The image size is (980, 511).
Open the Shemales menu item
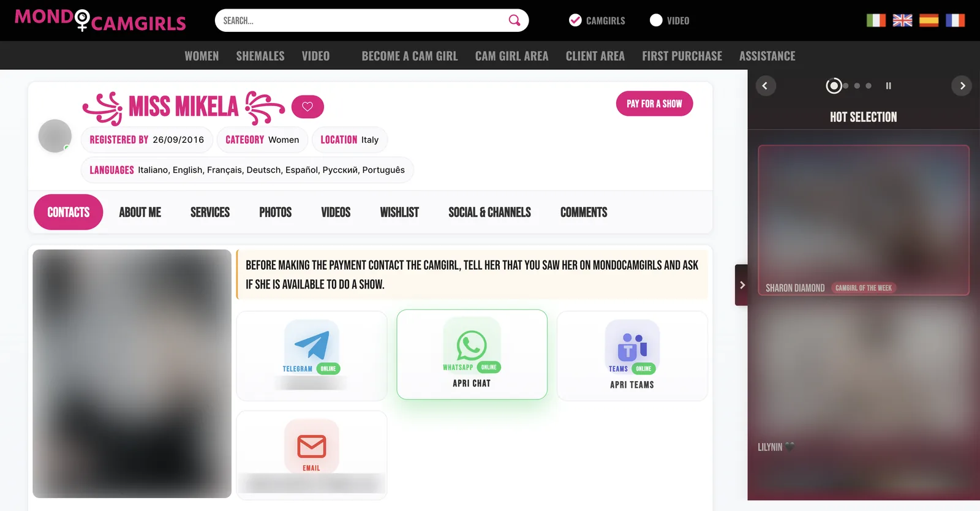[x=260, y=56]
